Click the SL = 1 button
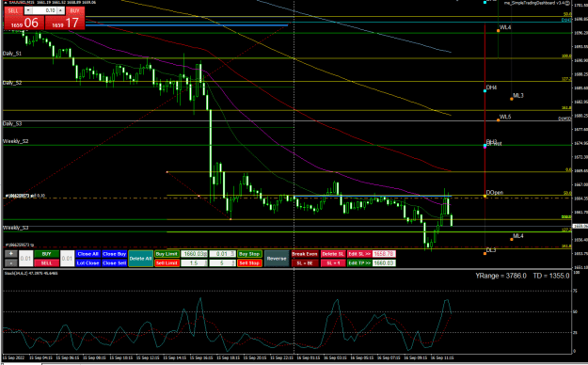588x365 pixels. (333, 263)
